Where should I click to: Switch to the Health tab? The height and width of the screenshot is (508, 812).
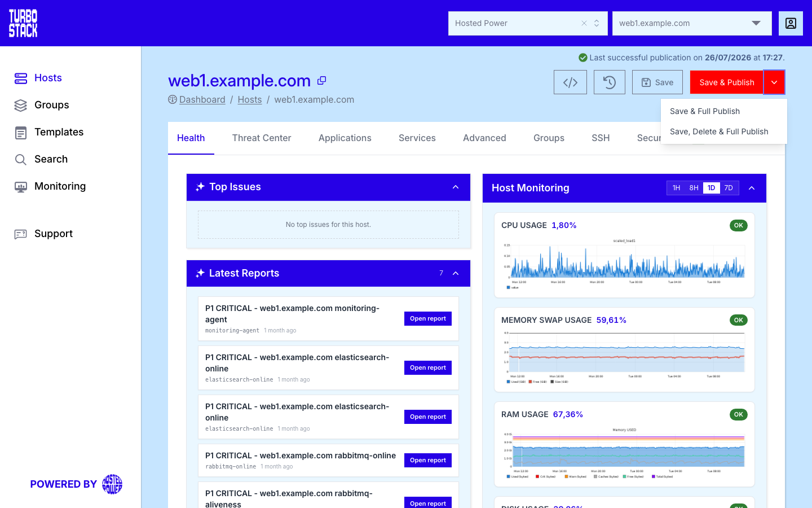tap(191, 138)
